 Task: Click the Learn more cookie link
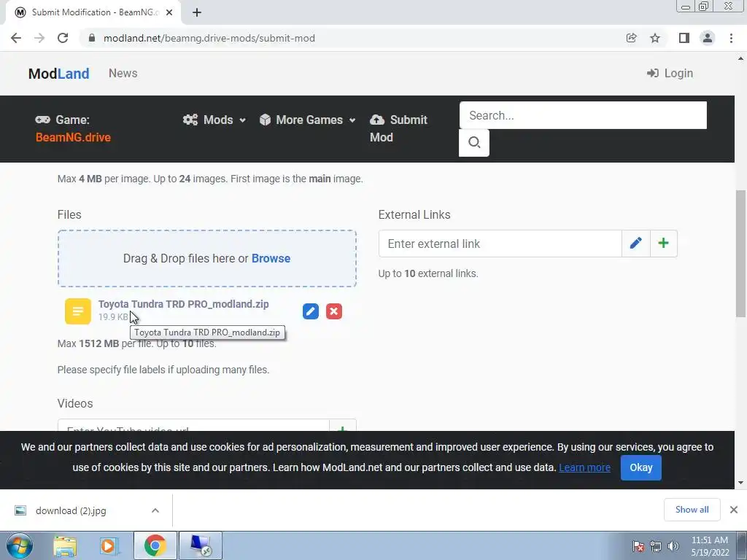click(584, 467)
